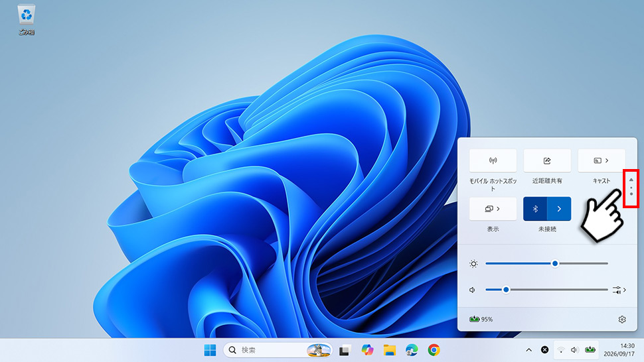Image resolution: width=644 pixels, height=362 pixels.
Task: Expand Bluetooth device list arrow
Action: click(559, 209)
